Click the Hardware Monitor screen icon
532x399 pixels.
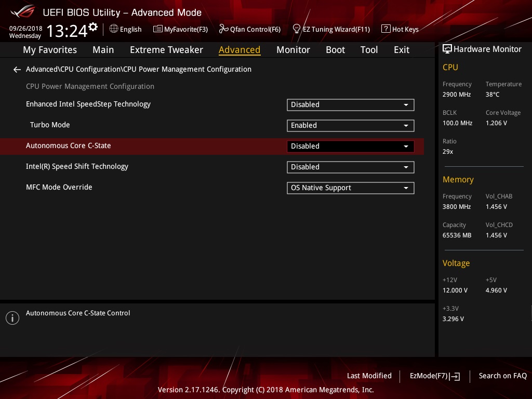tap(447, 49)
